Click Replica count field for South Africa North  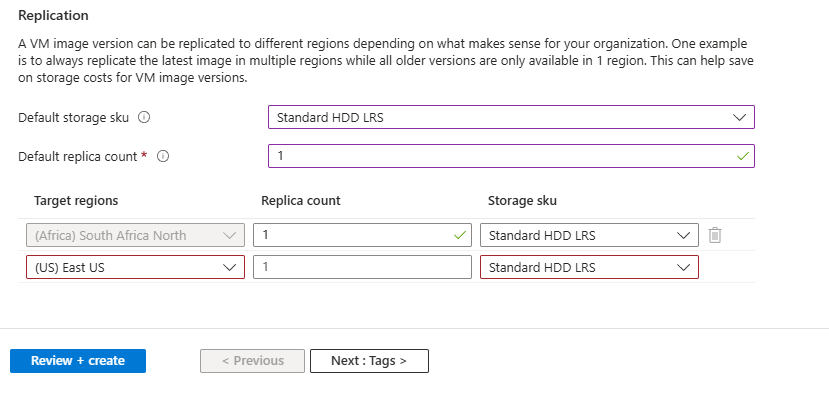[x=362, y=235]
